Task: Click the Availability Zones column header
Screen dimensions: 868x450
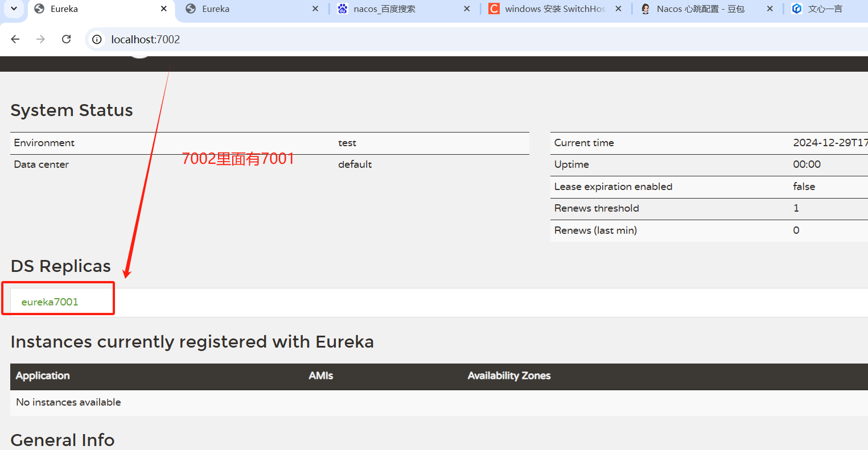Action: tap(509, 375)
